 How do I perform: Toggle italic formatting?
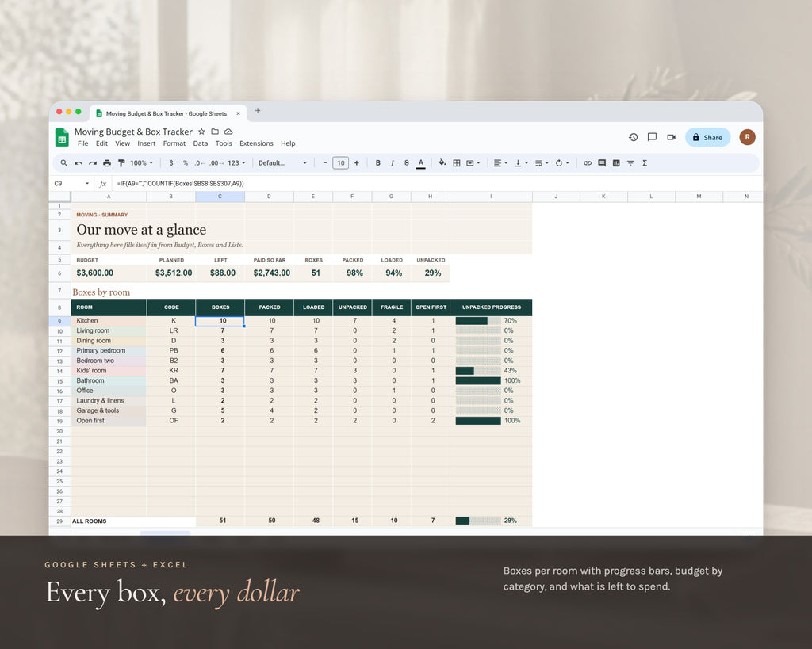393,163
